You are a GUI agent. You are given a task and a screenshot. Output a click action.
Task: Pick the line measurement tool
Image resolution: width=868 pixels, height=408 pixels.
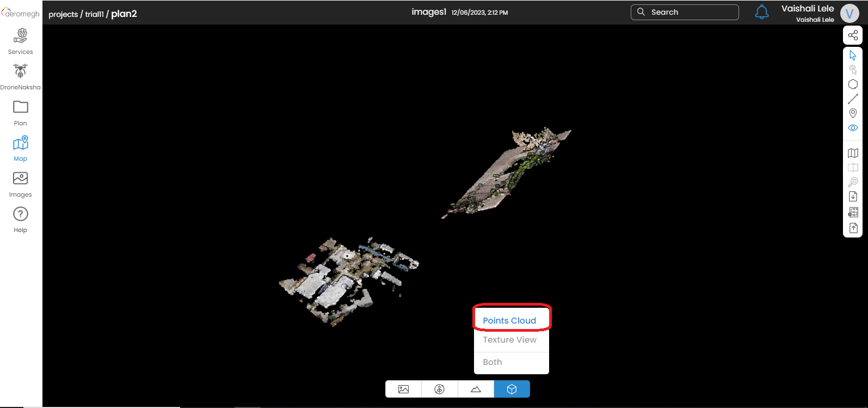(x=853, y=99)
